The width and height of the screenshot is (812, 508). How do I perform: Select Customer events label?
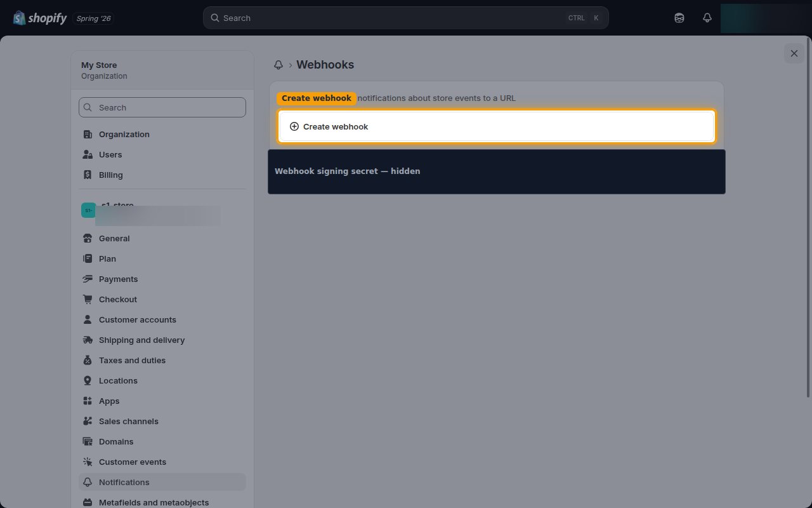(x=133, y=462)
